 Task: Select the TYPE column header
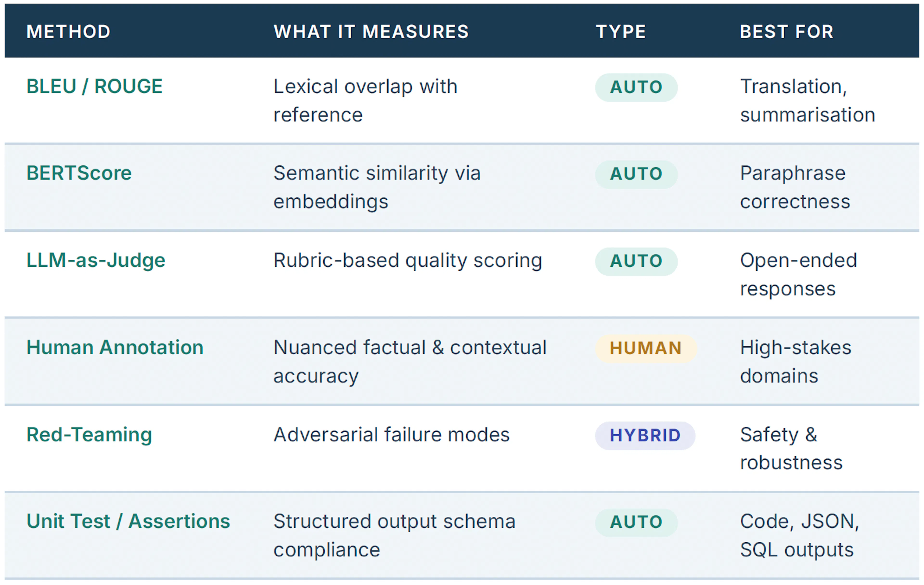click(621, 32)
